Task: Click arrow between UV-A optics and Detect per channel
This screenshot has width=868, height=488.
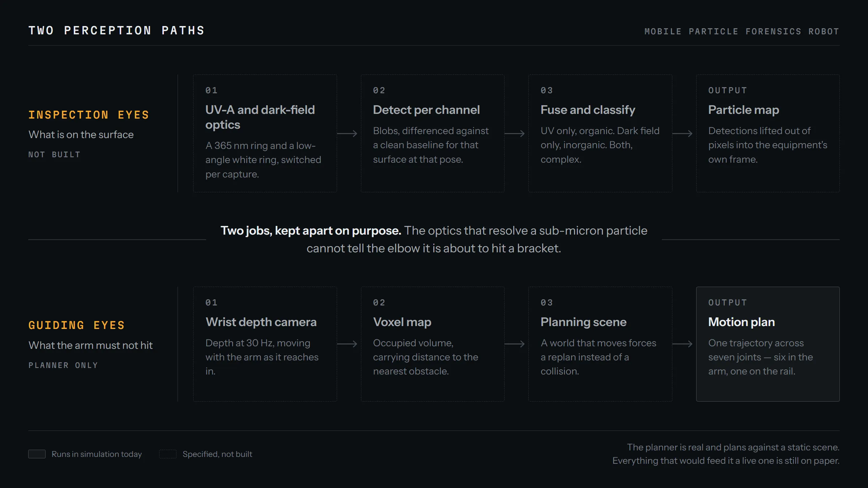Action: click(347, 133)
